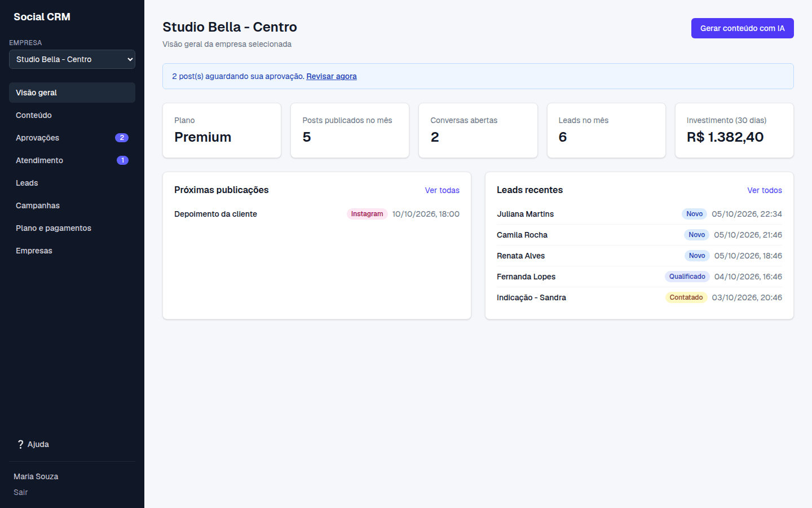812x508 pixels.
Task: Navigate to Leads in sidebar
Action: click(x=72, y=183)
